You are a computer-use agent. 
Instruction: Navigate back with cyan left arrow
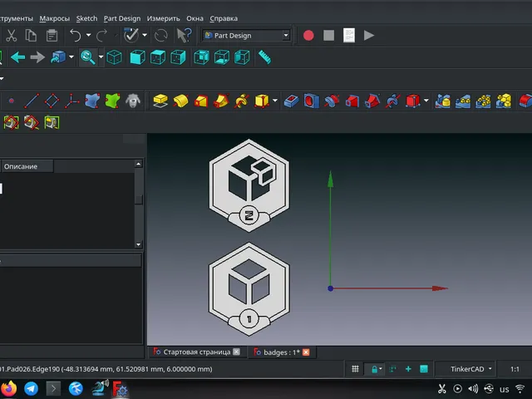pyautogui.click(x=18, y=57)
